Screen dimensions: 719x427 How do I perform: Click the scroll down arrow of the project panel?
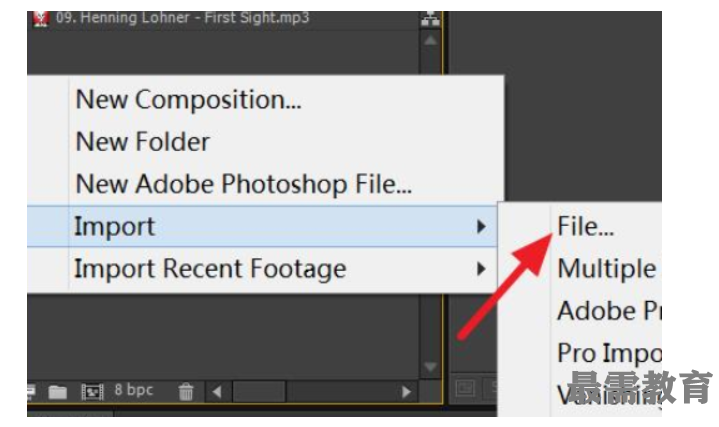click(x=430, y=367)
